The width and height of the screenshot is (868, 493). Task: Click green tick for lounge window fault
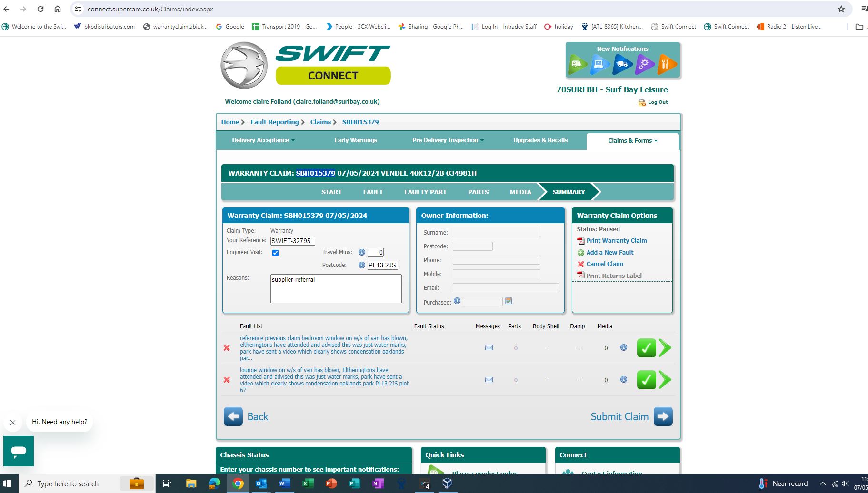(646, 380)
